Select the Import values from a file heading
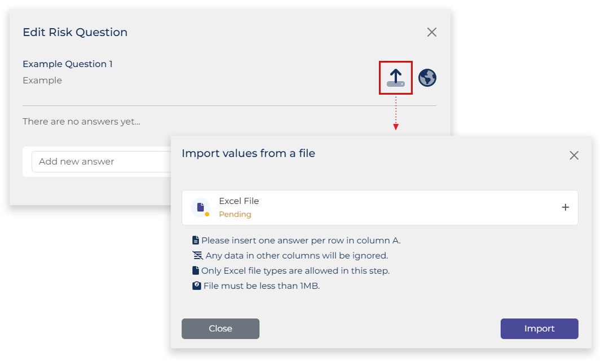Screen dimensions: 605x364 pyautogui.click(x=249, y=153)
